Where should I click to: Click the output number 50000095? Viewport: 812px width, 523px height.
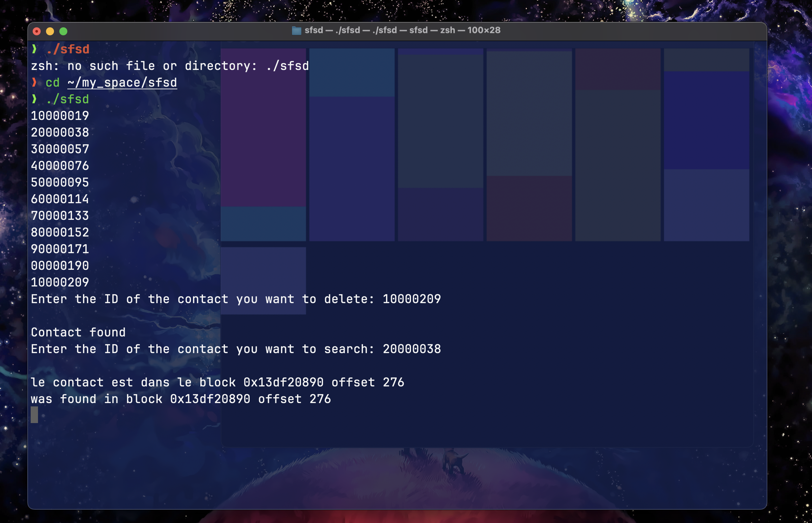click(x=60, y=182)
